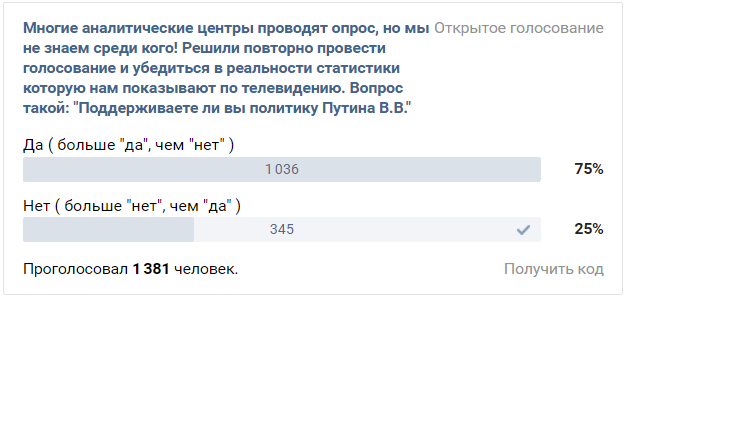
Task: Click the checkmark icon in the Нет bar
Action: [523, 230]
